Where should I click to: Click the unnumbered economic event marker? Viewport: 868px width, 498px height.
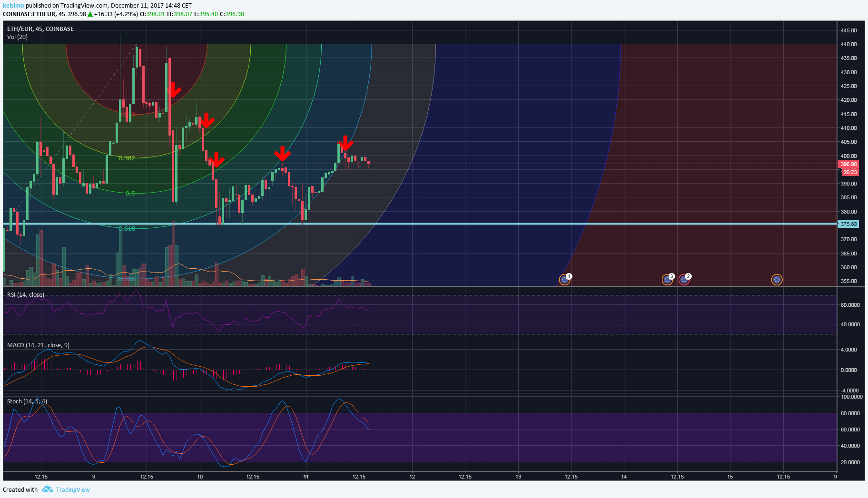(777, 280)
